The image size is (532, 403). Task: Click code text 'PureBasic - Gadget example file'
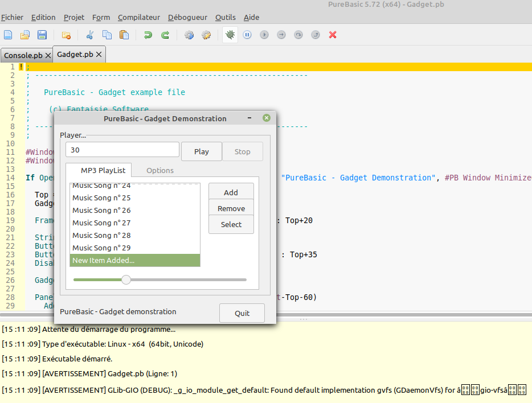pos(114,92)
